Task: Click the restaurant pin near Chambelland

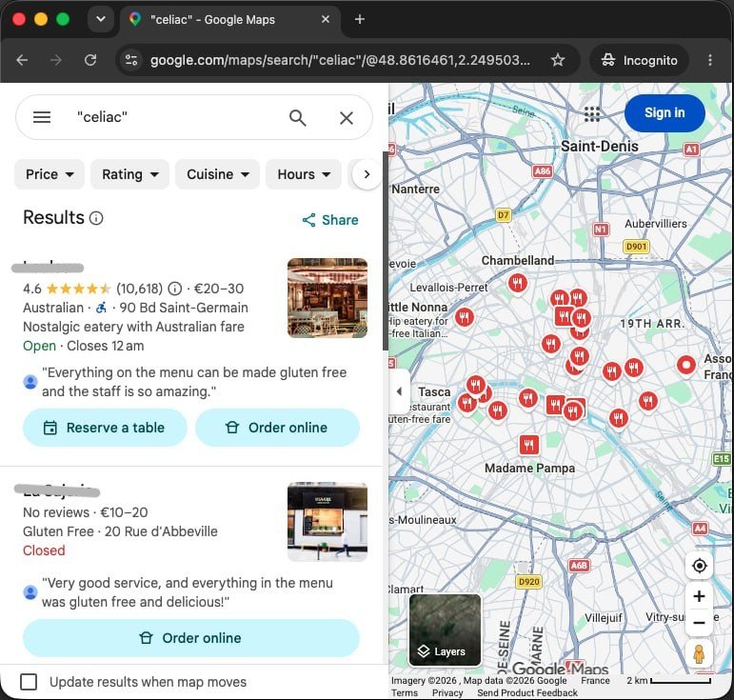Action: click(x=517, y=283)
